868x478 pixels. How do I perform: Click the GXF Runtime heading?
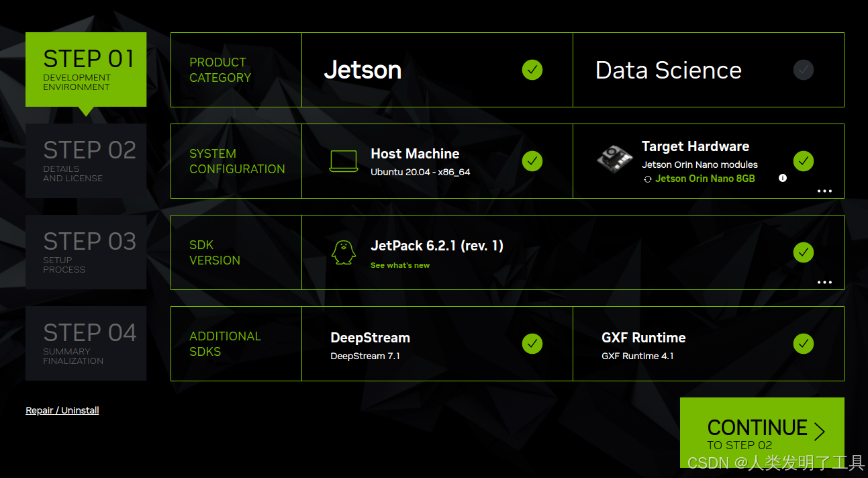click(x=644, y=338)
